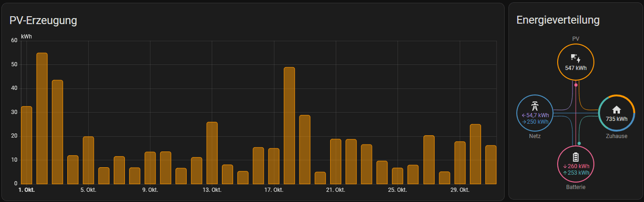Click the '1. Okt.' axis label
Image resolution: width=644 pixels, height=202 pixels.
pos(26,190)
